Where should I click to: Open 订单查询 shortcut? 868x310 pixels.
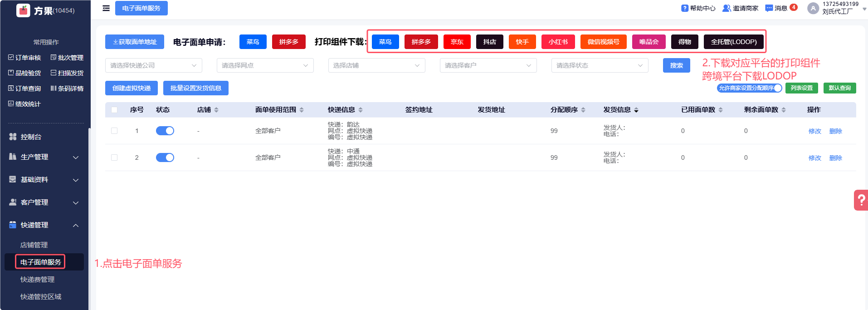24,89
